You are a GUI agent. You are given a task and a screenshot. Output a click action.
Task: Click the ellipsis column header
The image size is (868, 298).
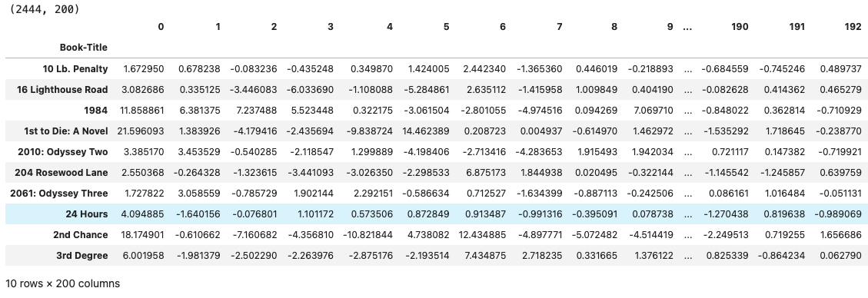coord(687,27)
